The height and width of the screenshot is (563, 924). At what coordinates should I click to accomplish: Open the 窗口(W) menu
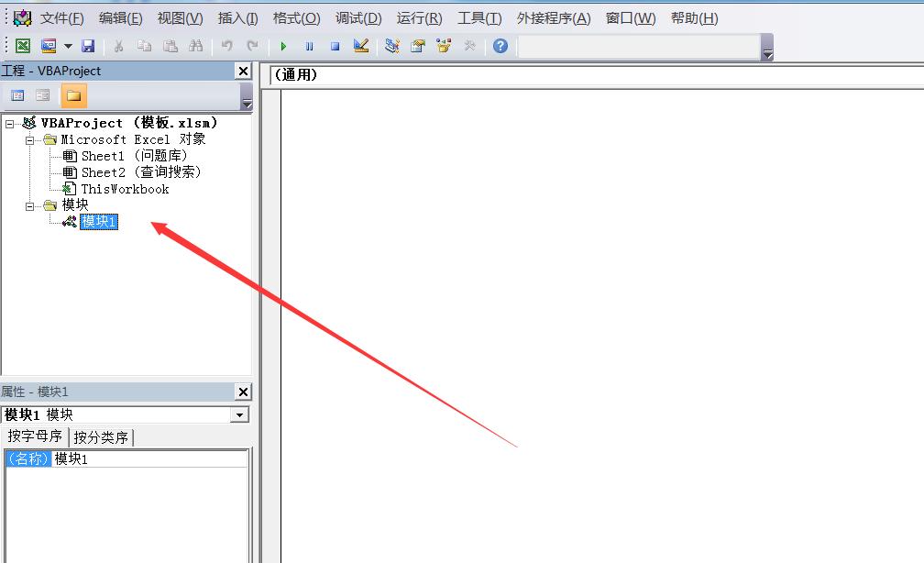point(631,18)
